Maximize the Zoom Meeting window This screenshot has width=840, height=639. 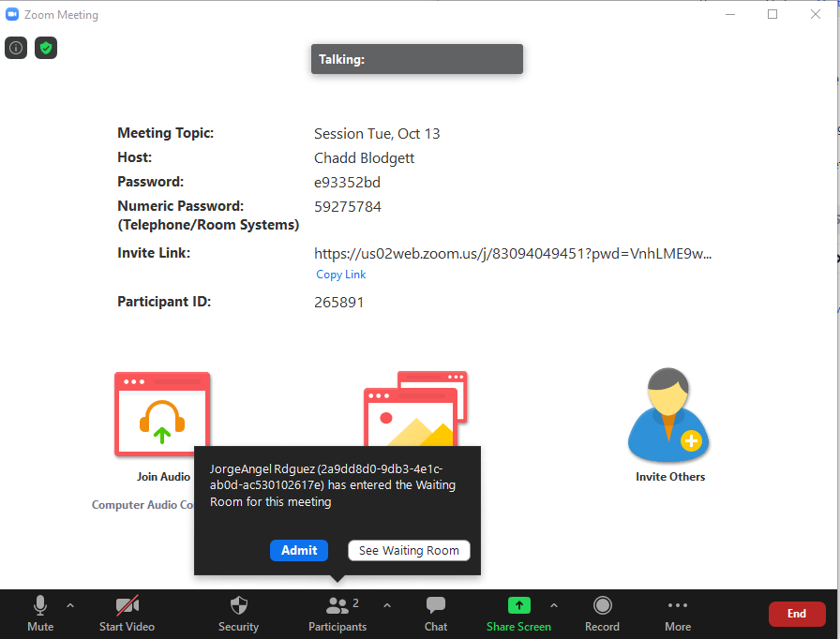pos(772,14)
